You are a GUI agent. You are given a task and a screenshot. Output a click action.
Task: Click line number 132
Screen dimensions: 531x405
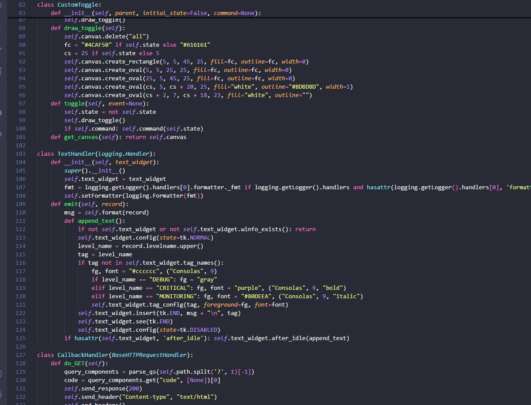pyautogui.click(x=21, y=397)
